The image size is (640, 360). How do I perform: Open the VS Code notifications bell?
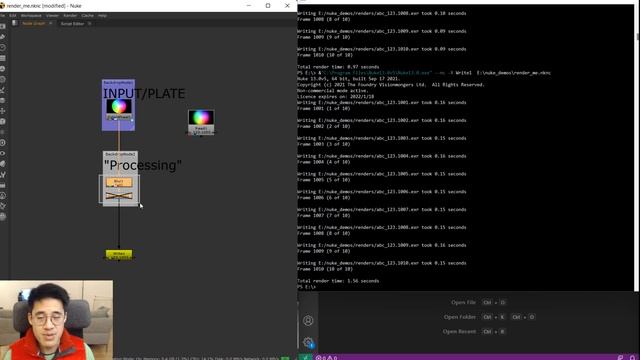pyautogui.click(x=632, y=358)
